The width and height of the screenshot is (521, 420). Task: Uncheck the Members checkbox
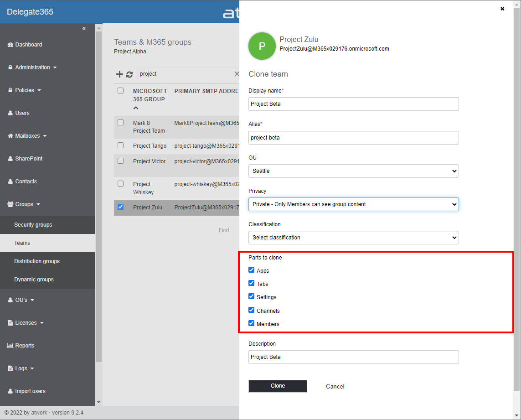coord(251,323)
